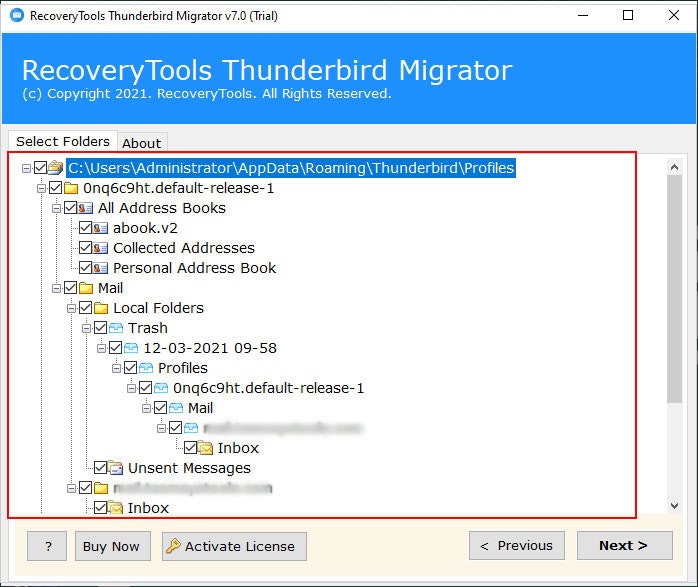
Task: Uncheck the Trash folder checkbox
Action: [101, 328]
